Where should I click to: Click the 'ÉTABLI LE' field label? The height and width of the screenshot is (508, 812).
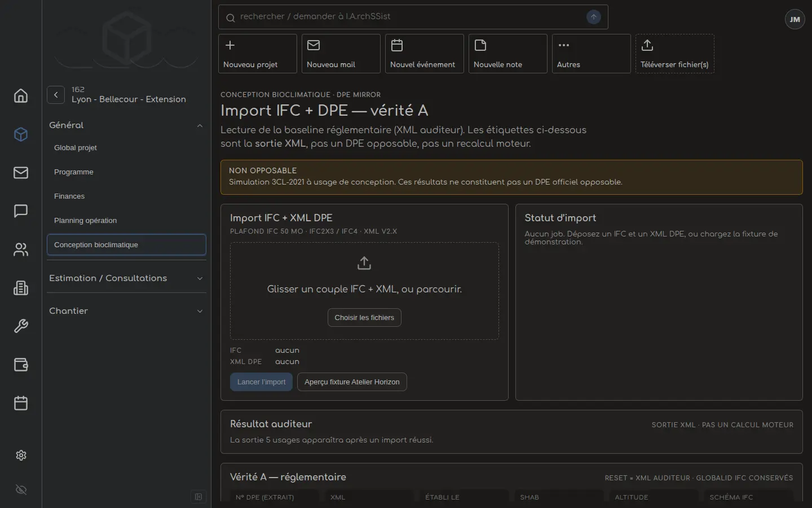click(442, 497)
